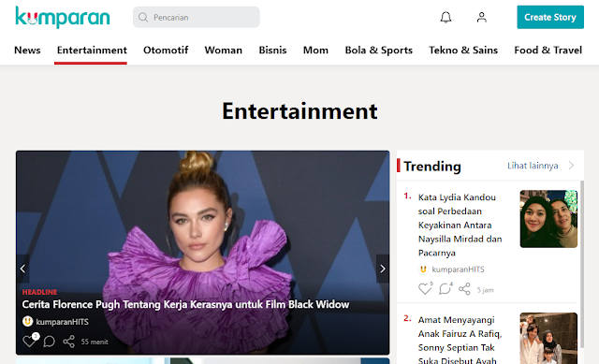Switch to the Woman tab
The image size is (599, 364).
coord(223,50)
